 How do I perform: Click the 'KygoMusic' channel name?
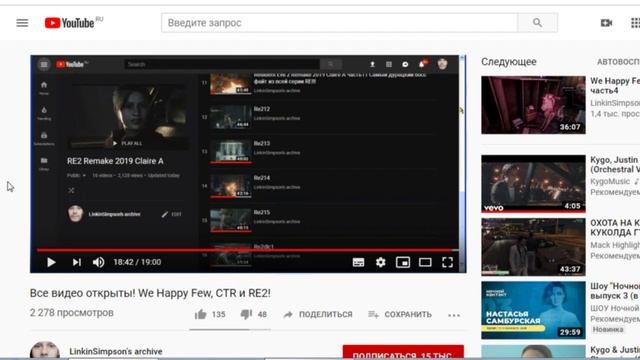click(610, 181)
